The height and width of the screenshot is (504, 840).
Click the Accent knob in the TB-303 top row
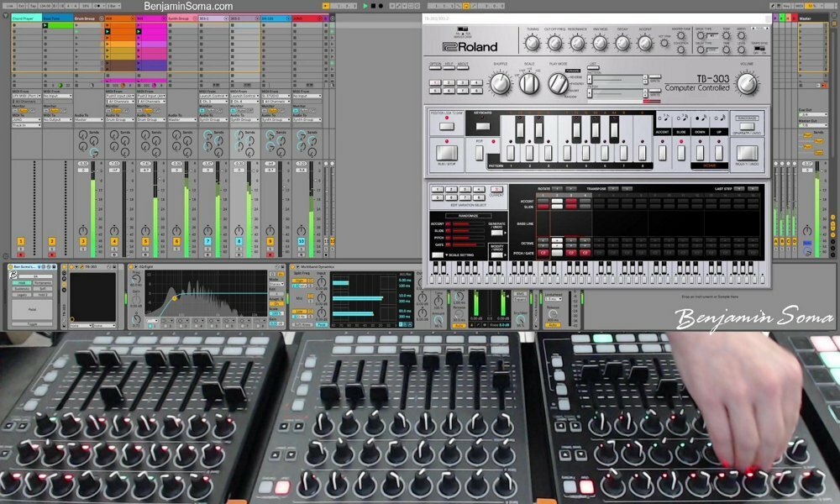tap(645, 44)
